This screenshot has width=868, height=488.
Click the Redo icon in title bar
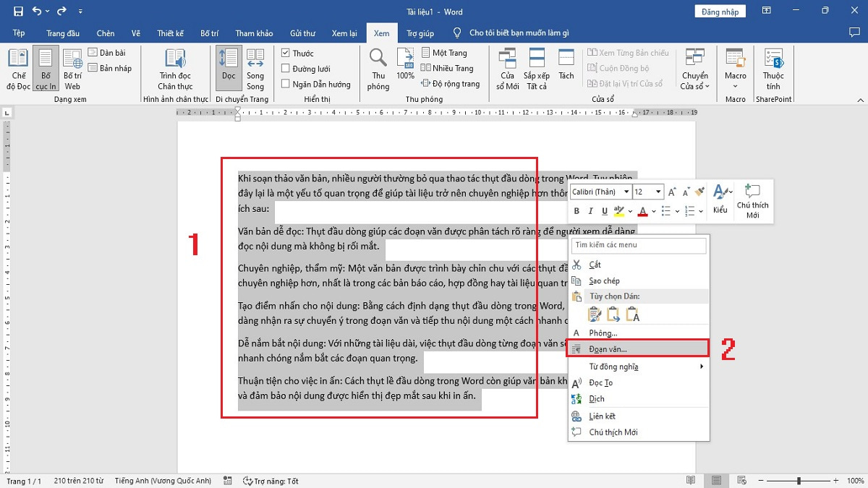61,12
